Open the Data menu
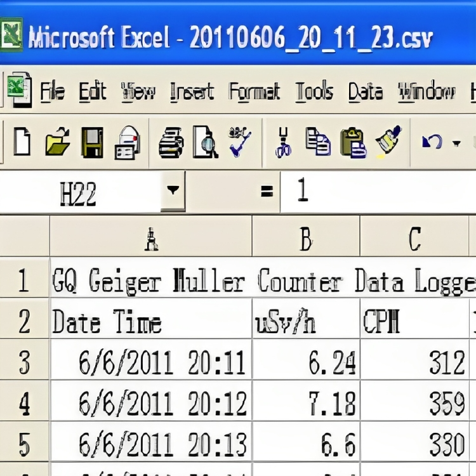Viewport: 476px width, 476px height. coord(366,91)
